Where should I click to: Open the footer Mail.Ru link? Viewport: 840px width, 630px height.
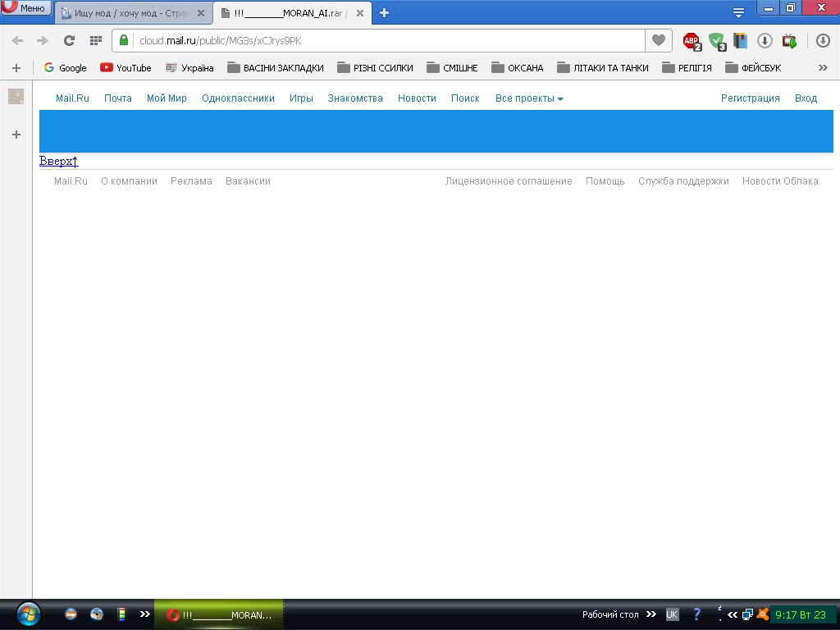(x=71, y=181)
